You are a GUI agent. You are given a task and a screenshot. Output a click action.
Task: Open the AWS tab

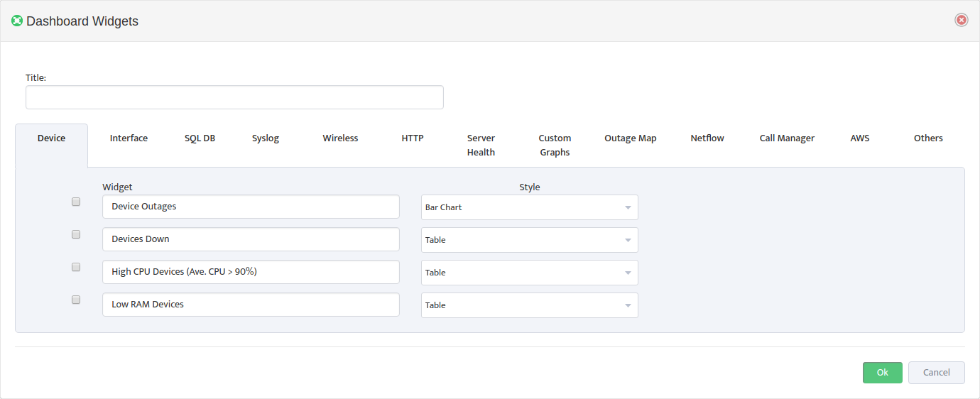coord(860,138)
